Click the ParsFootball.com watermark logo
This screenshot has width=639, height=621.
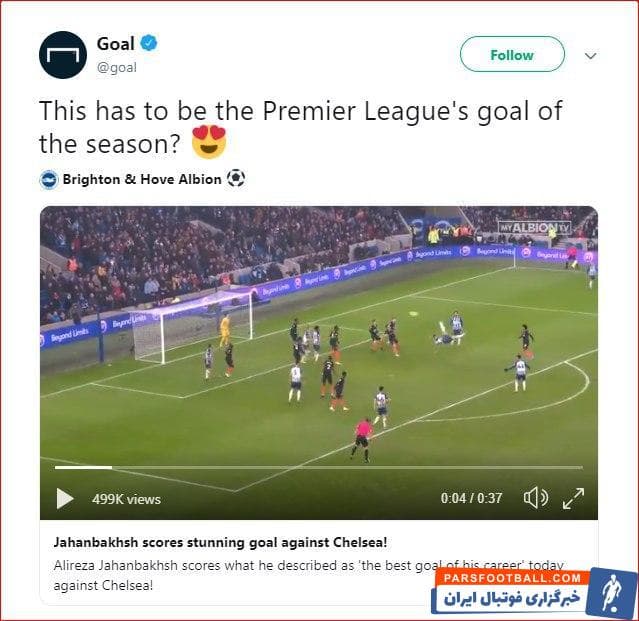coord(534,592)
